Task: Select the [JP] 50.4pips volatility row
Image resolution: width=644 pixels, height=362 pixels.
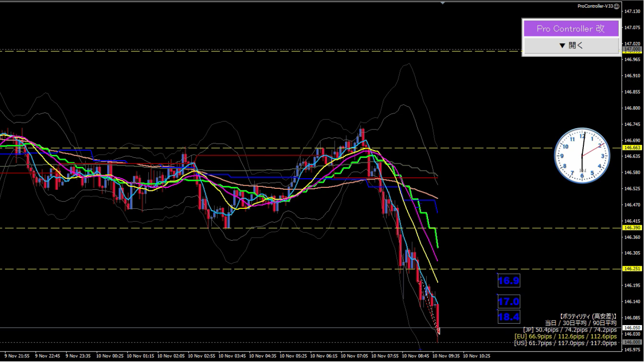Action: (570, 330)
